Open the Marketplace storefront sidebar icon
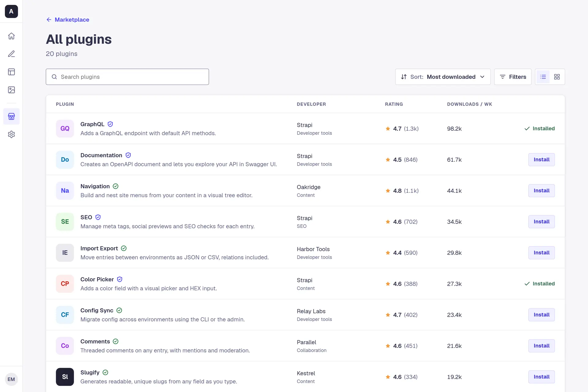Image resolution: width=588 pixels, height=392 pixels. [11, 116]
